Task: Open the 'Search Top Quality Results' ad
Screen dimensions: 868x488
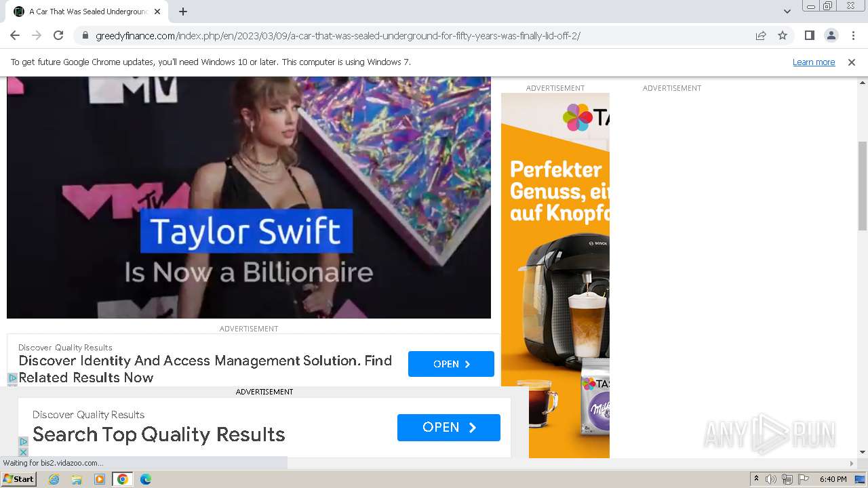Action: pyautogui.click(x=449, y=427)
